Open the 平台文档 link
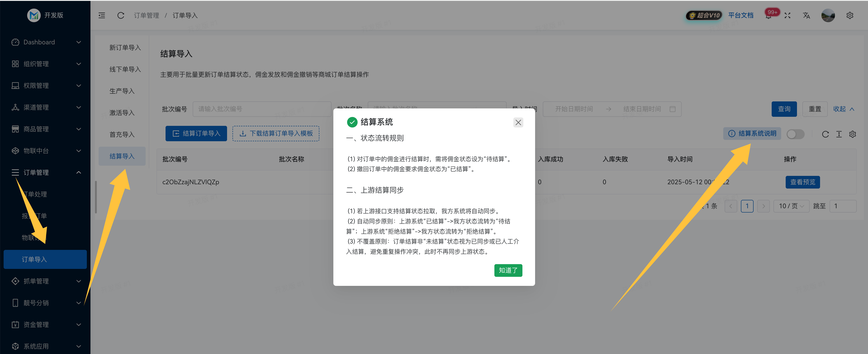The height and width of the screenshot is (354, 868). pos(740,16)
